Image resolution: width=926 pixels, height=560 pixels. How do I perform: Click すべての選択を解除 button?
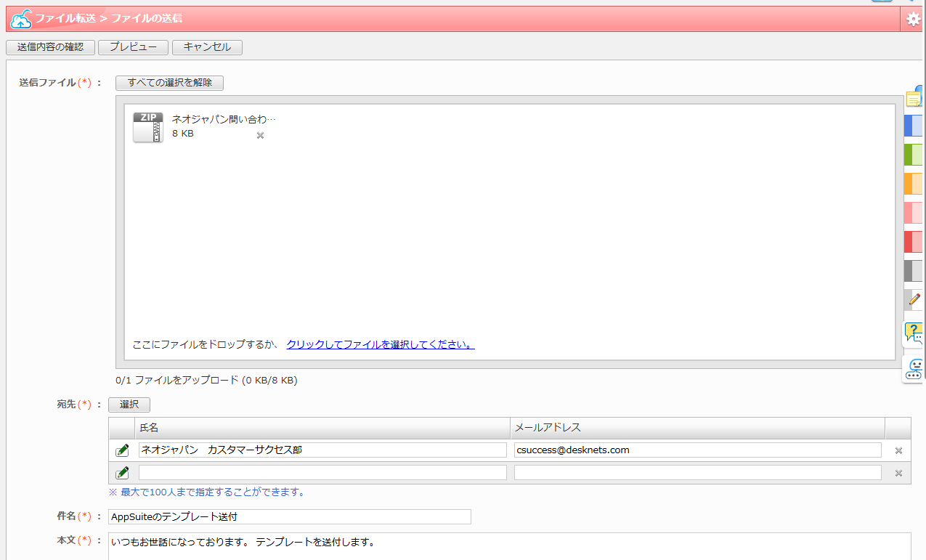(170, 83)
